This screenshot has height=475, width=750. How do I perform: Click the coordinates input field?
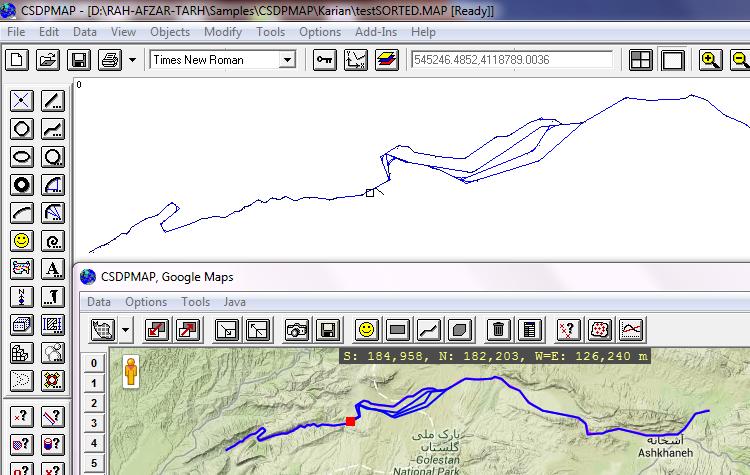(512, 60)
